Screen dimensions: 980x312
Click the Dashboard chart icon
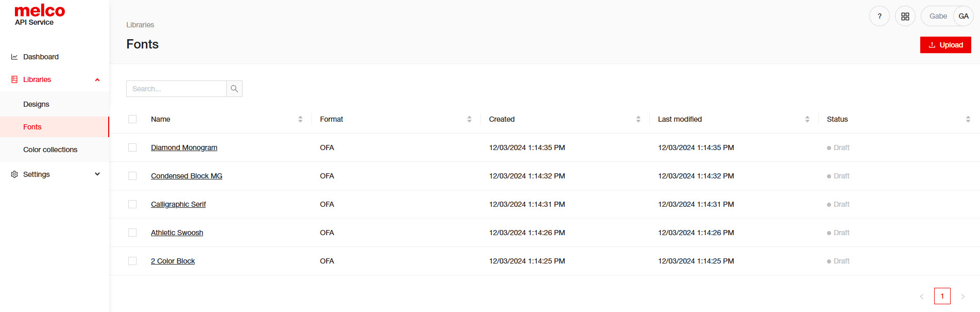click(x=14, y=57)
